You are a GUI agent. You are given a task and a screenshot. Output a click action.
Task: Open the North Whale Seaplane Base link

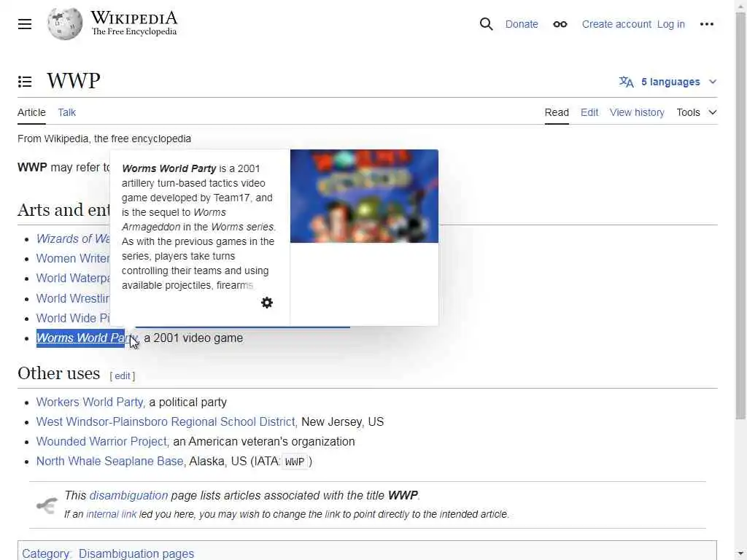(x=109, y=461)
